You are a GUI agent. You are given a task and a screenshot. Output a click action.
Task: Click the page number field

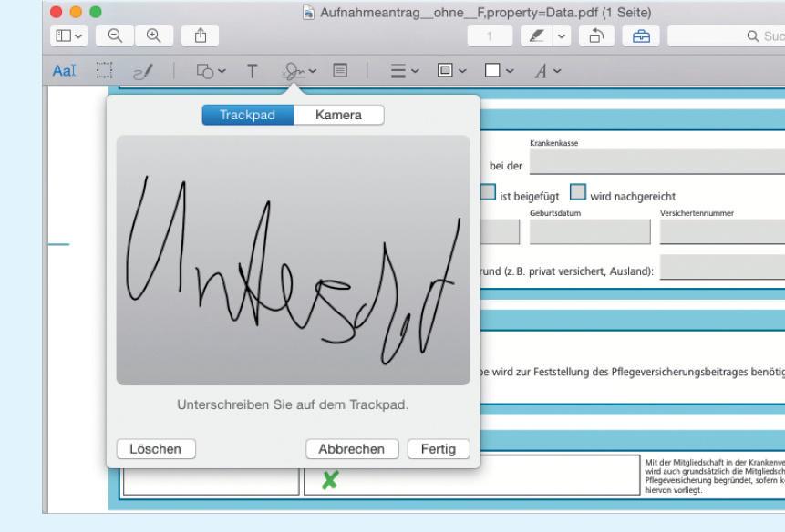coord(490,36)
